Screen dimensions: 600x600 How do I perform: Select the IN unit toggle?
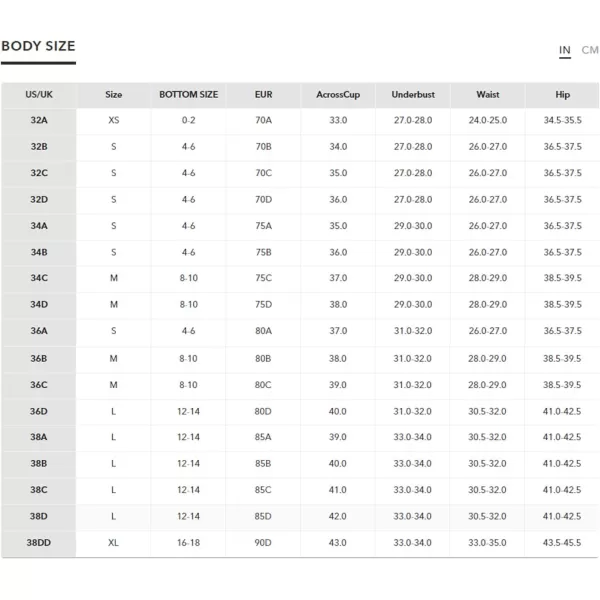(565, 50)
